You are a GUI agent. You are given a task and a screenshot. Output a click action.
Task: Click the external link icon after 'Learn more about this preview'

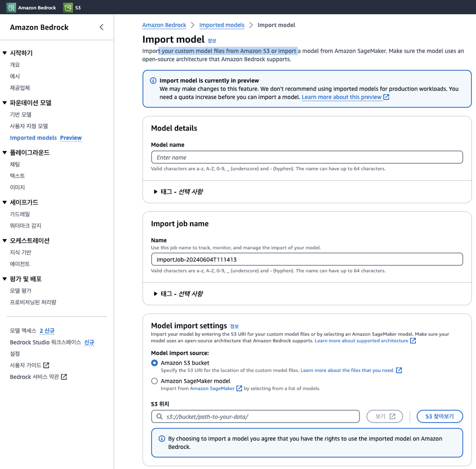pyautogui.click(x=386, y=97)
